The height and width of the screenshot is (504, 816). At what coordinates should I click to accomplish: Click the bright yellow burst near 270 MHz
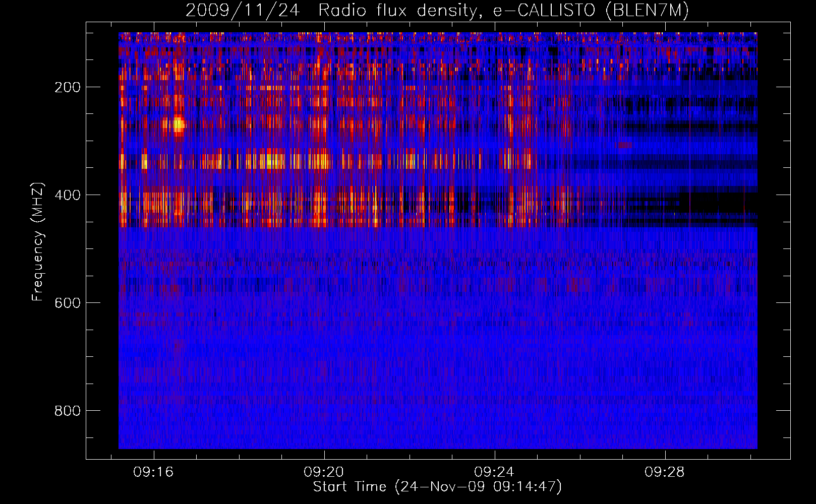[178, 124]
